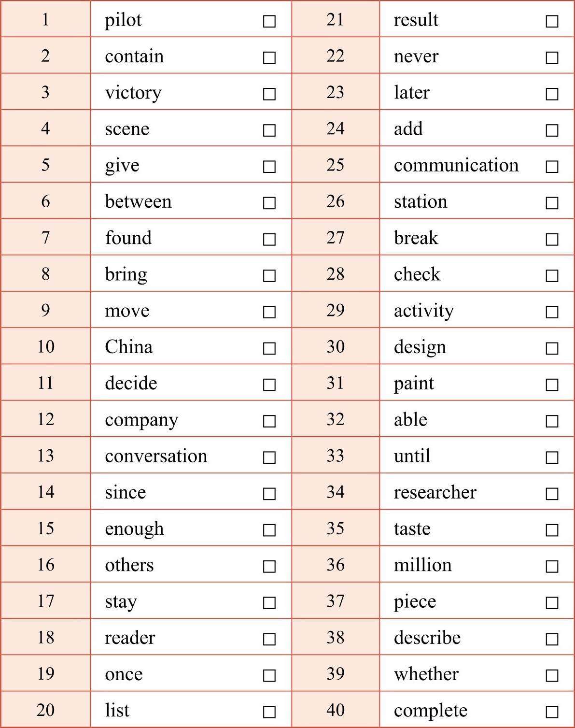Tick the result checkbox

point(552,21)
